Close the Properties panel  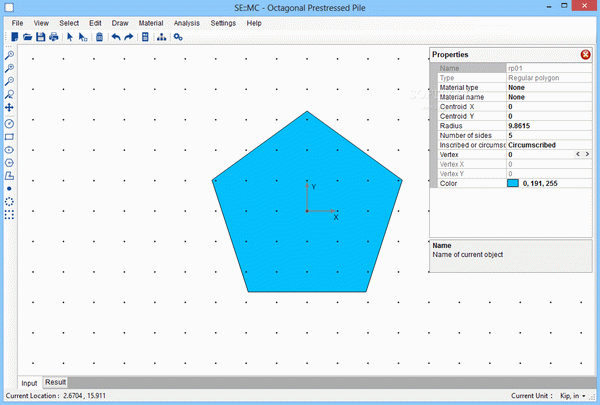pyautogui.click(x=585, y=54)
